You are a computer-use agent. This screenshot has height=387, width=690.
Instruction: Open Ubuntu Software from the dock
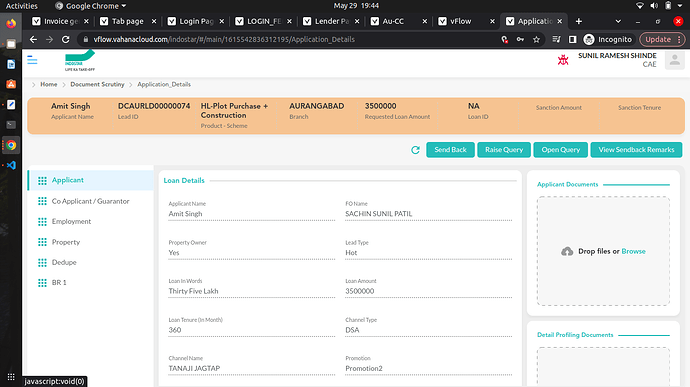tap(11, 84)
